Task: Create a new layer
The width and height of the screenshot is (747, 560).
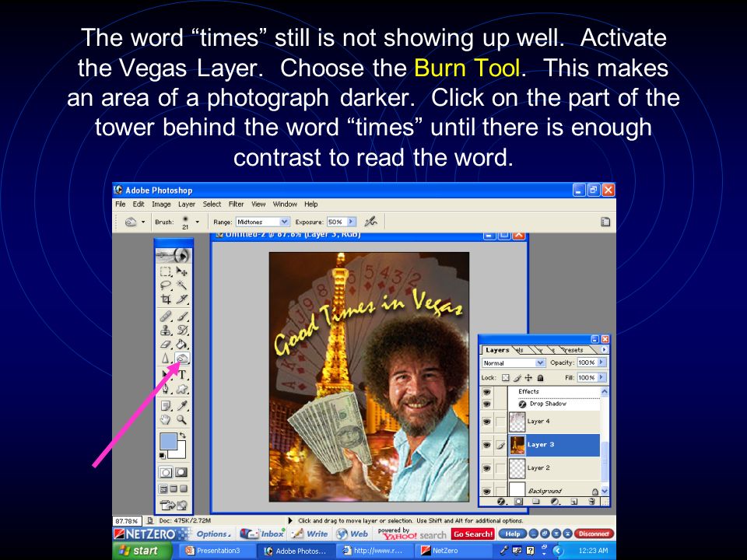Action: click(573, 501)
